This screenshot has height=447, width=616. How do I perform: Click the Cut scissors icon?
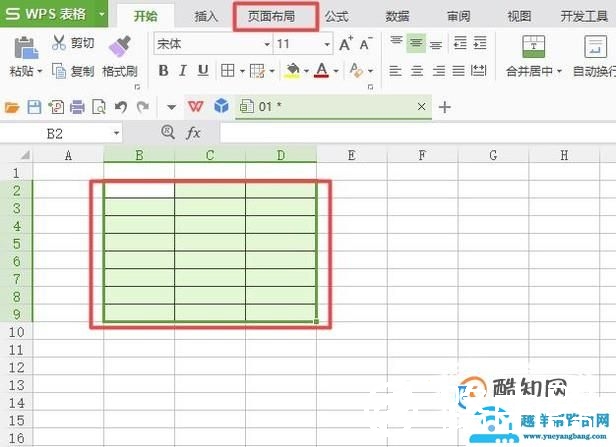pyautogui.click(x=59, y=42)
